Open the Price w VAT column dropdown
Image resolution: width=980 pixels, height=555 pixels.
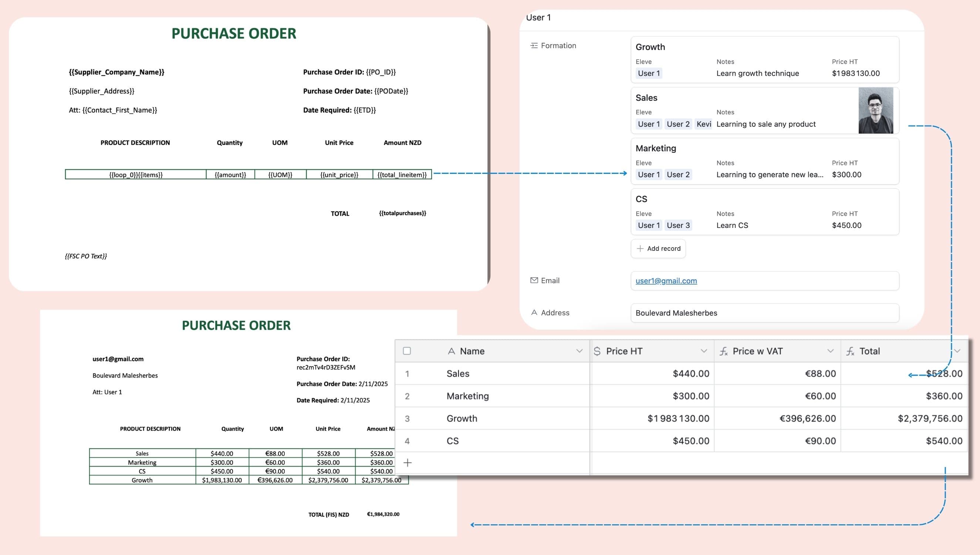830,351
